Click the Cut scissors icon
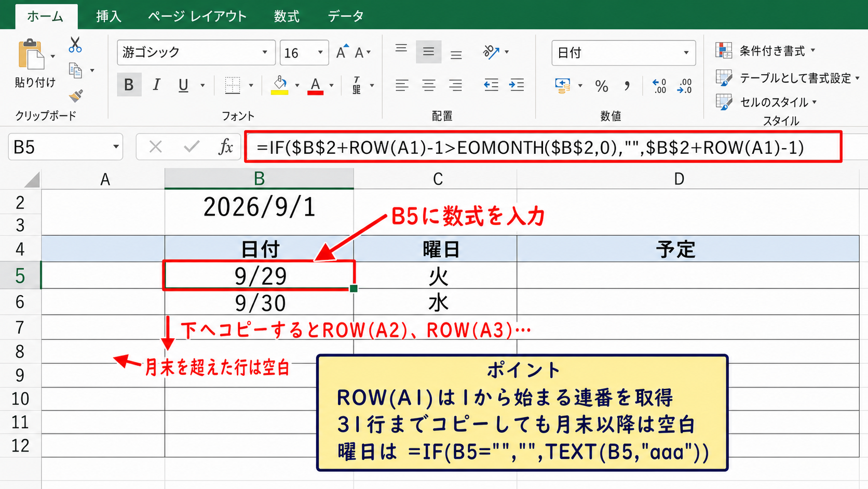 click(75, 45)
